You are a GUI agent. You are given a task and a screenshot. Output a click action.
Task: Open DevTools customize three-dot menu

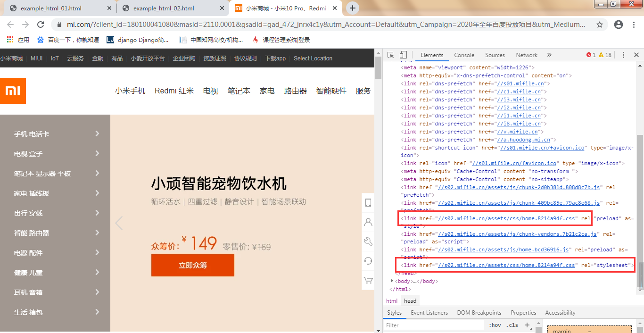624,55
